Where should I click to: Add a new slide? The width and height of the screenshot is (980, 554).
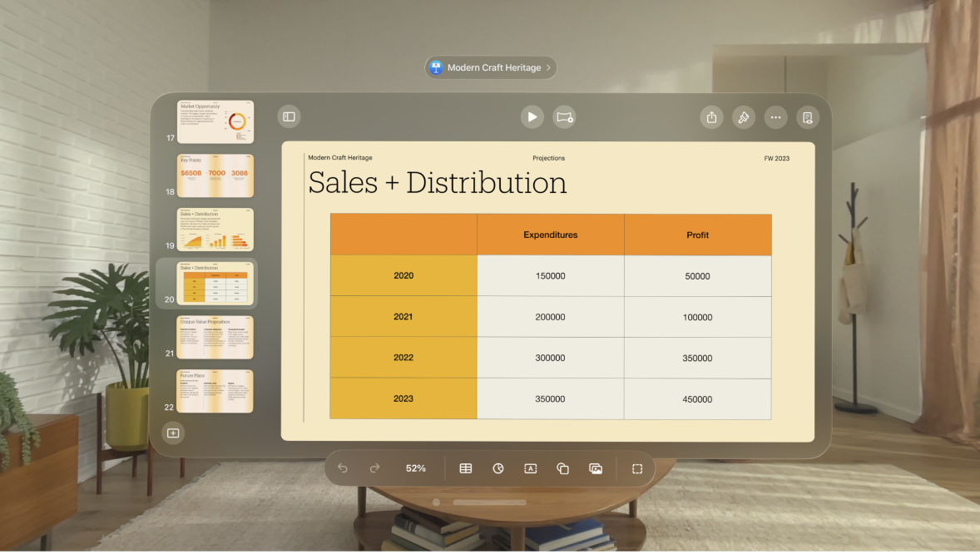173,433
